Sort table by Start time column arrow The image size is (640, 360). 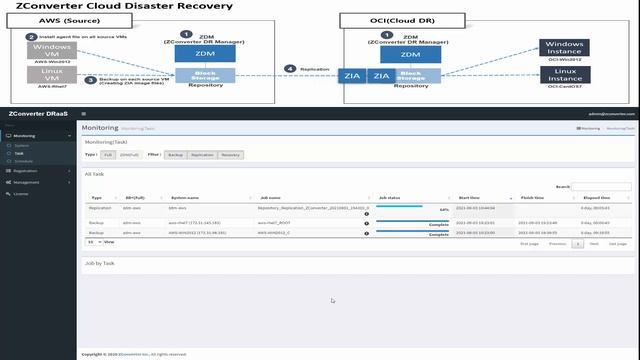coord(511,198)
